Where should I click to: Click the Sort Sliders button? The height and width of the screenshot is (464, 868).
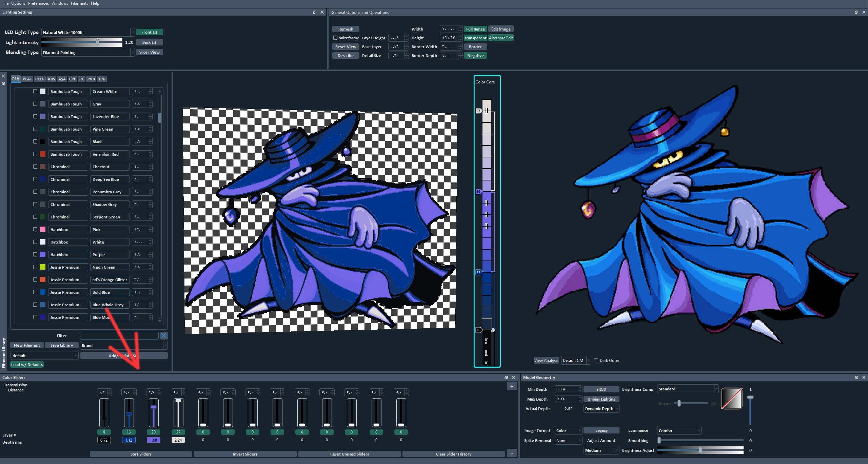click(141, 454)
